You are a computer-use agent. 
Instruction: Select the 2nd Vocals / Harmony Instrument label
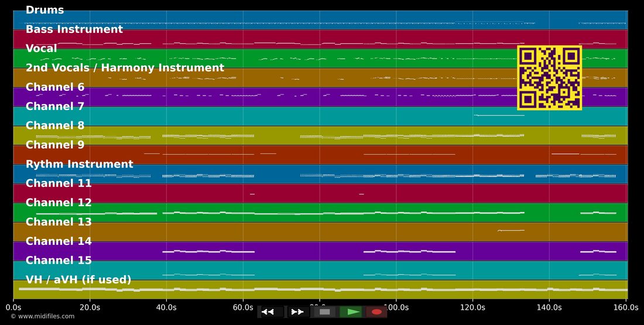pyautogui.click(x=125, y=68)
